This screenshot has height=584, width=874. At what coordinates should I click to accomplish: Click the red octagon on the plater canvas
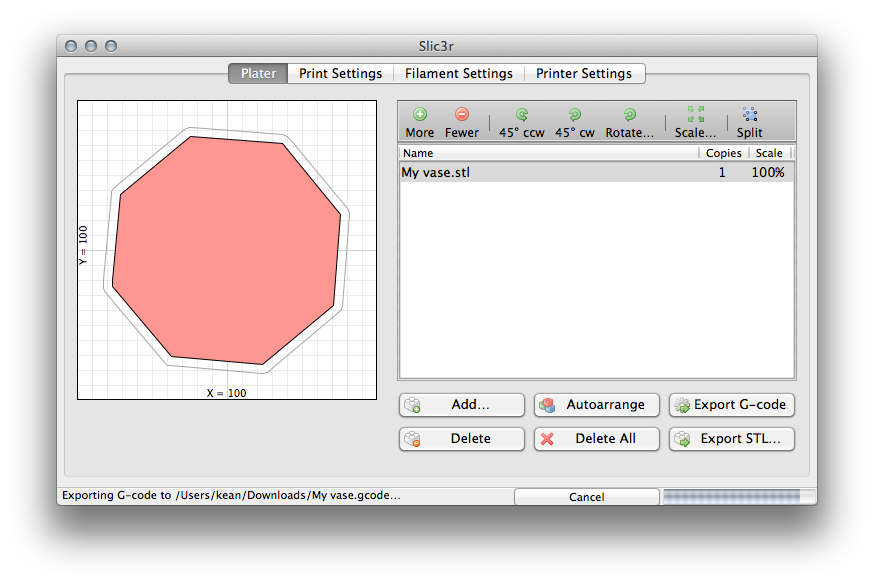(227, 250)
